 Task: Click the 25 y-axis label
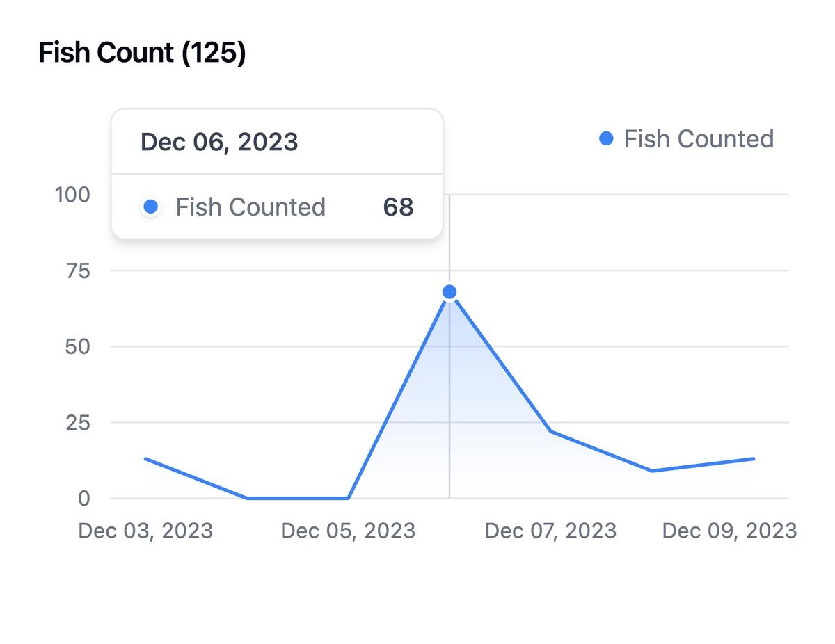pyautogui.click(x=78, y=422)
